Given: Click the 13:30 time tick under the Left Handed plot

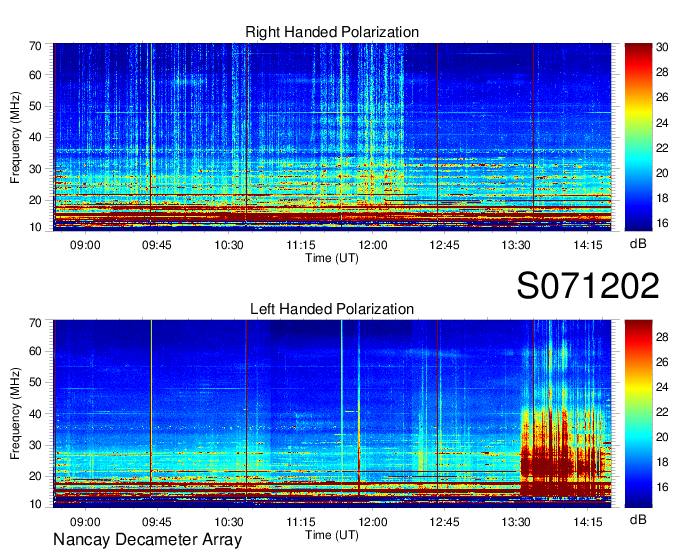Looking at the screenshot, I should (x=516, y=522).
